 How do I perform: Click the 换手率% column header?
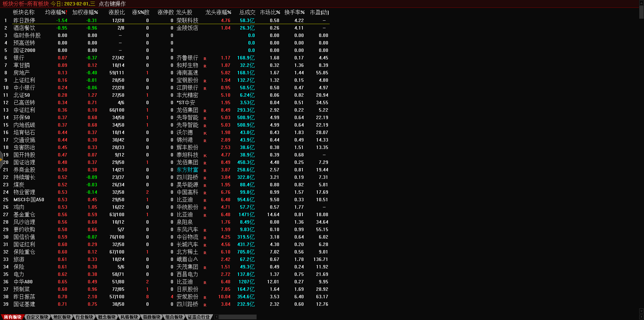[x=294, y=12]
